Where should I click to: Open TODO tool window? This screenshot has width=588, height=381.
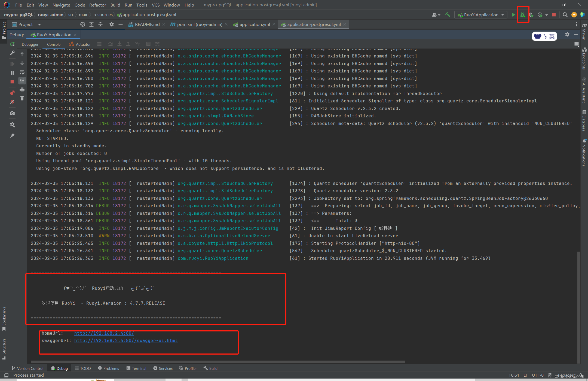pos(83,368)
